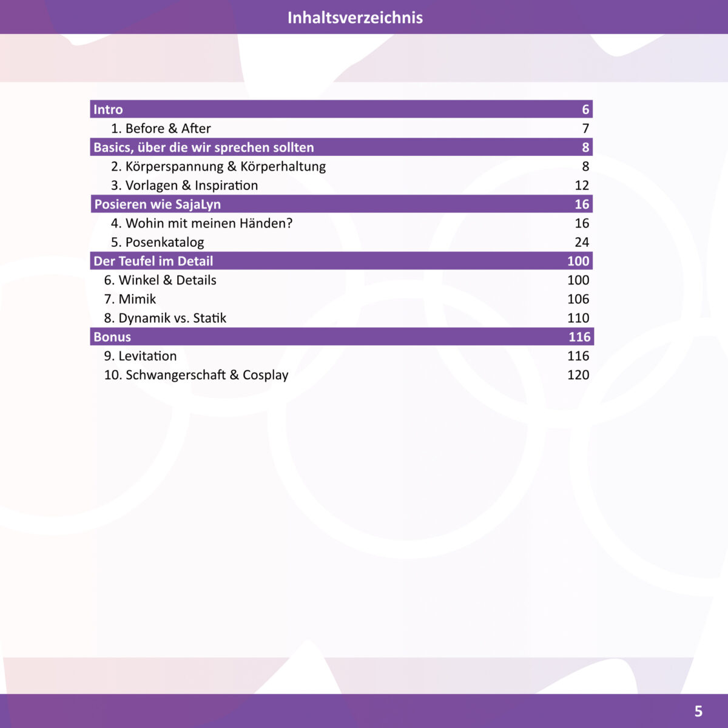Open '4. Wohin mit meinen Händen?' entry
Image resolution: width=728 pixels, height=728 pixels.
(201, 223)
